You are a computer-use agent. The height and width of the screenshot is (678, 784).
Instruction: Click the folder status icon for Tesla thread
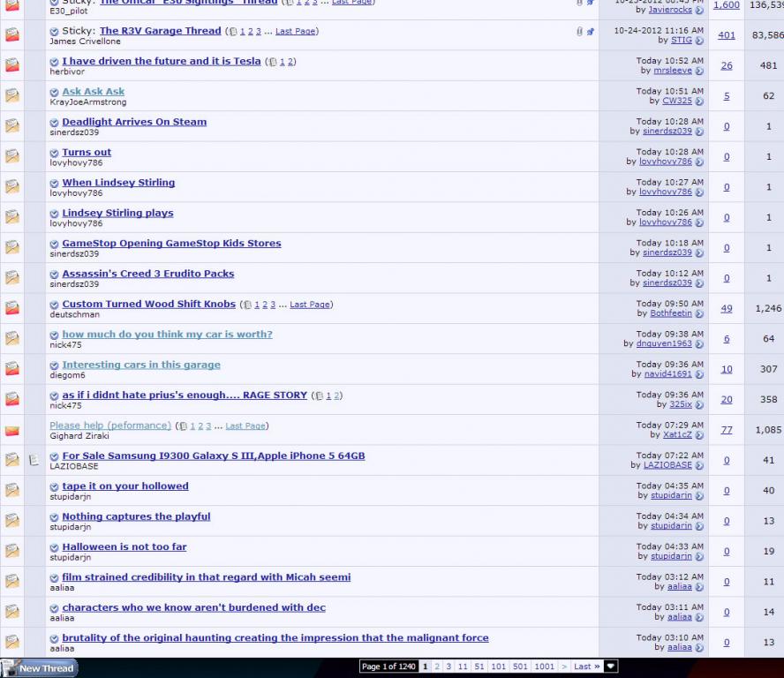coord(12,65)
